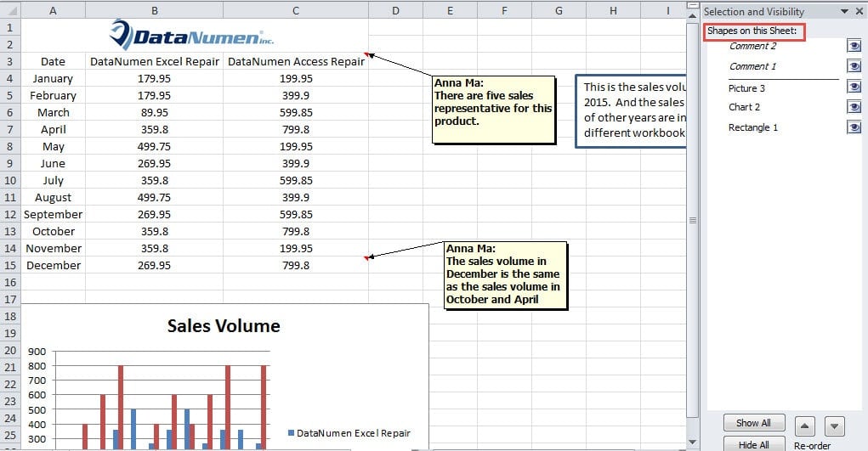Toggle visibility of Comment 1
This screenshot has width=868, height=451.
click(x=854, y=66)
